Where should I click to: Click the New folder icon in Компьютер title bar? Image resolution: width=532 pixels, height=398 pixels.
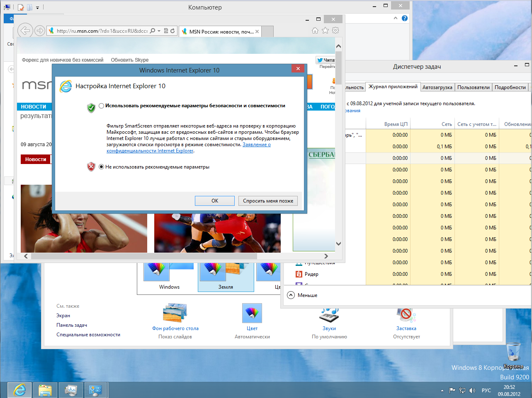click(30, 7)
